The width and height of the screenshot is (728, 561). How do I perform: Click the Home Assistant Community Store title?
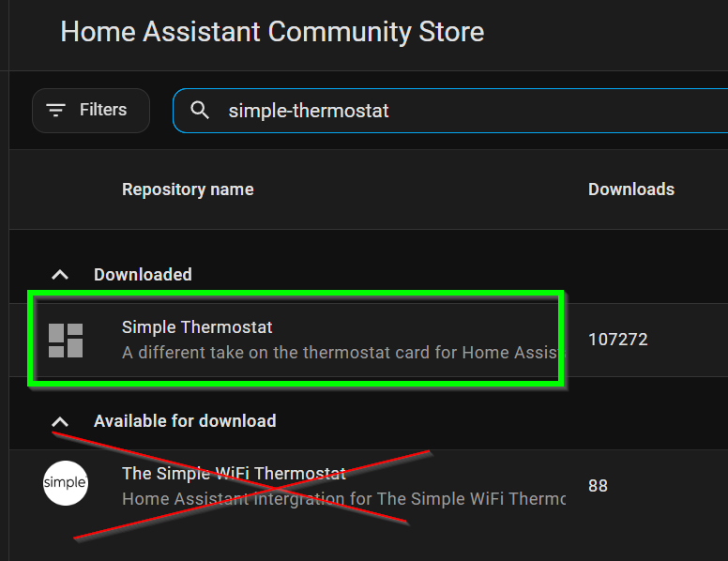pos(272,32)
